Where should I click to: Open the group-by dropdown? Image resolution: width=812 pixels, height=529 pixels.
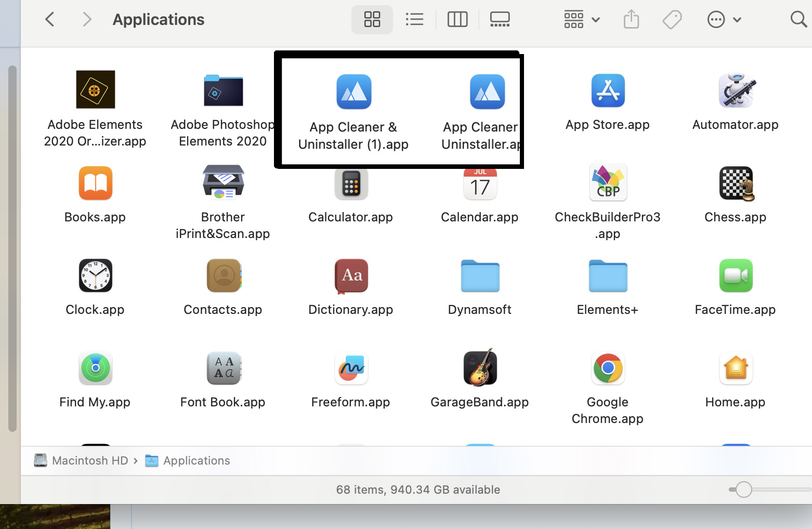point(582,20)
